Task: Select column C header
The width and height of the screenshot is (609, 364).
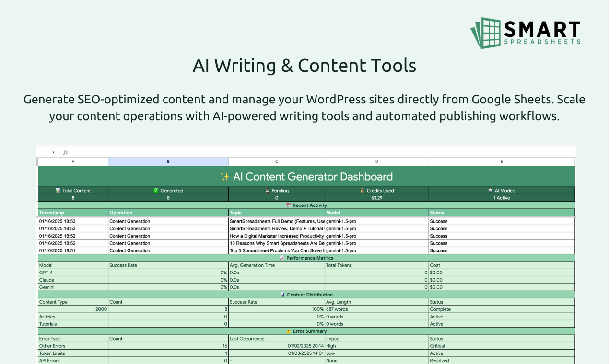Action: click(x=277, y=162)
